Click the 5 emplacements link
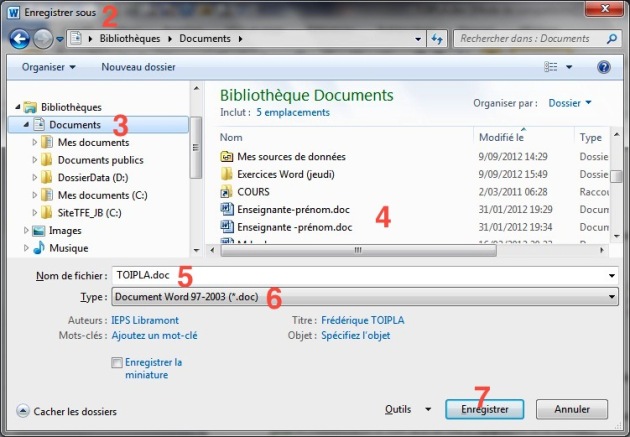Viewport: 630px width, 437px height. coord(293,112)
